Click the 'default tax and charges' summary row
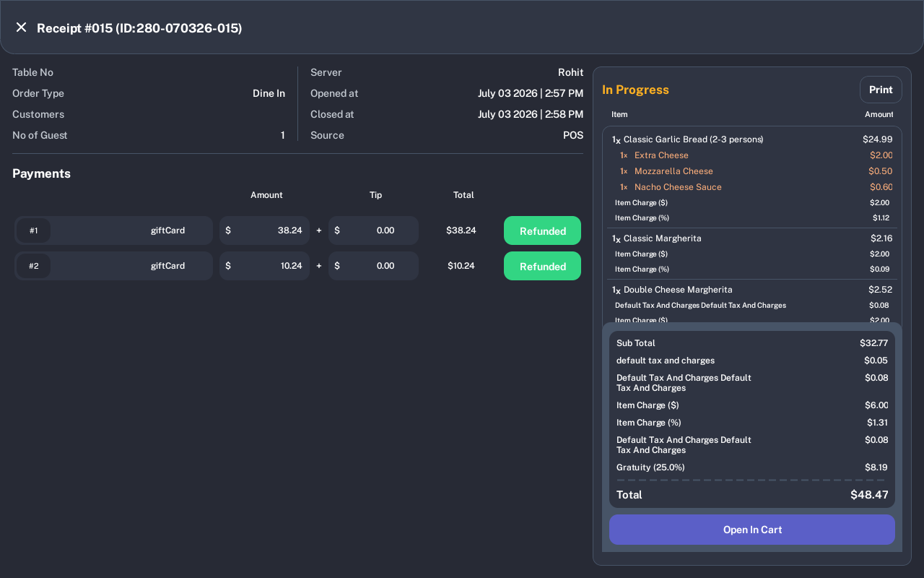The height and width of the screenshot is (578, 924). tap(752, 361)
